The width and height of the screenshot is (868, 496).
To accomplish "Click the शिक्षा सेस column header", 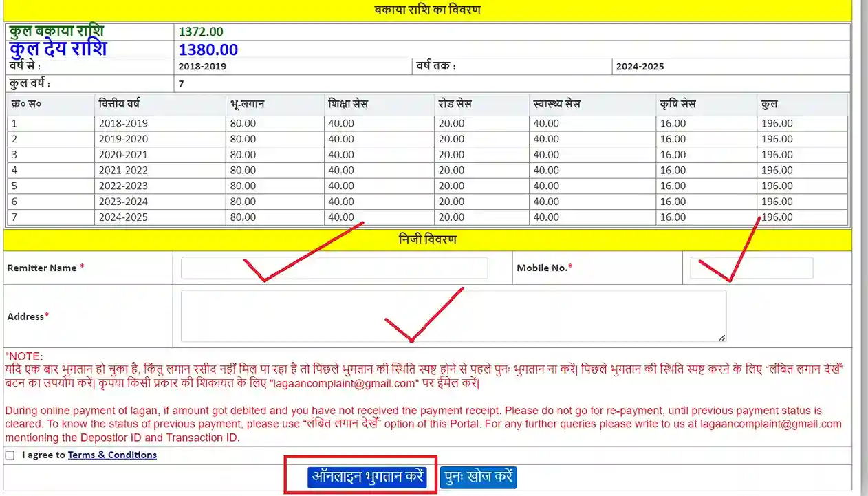I will click(348, 104).
